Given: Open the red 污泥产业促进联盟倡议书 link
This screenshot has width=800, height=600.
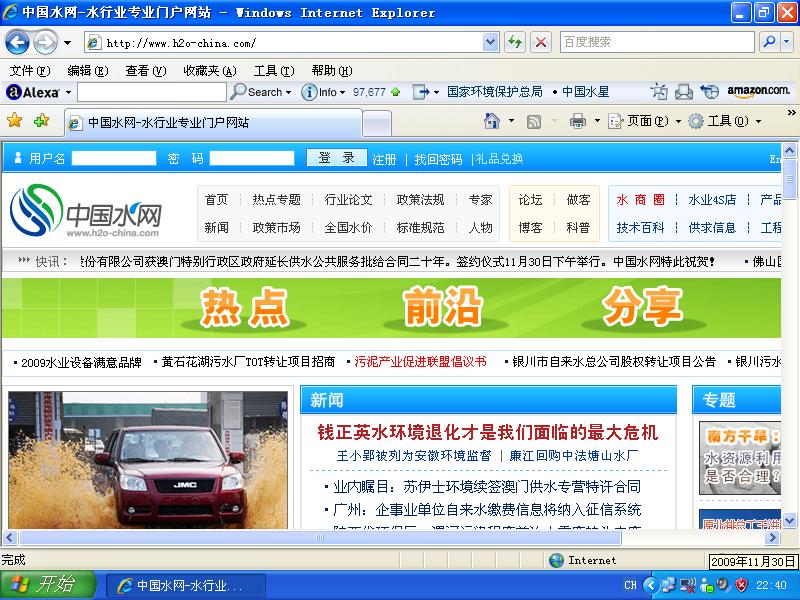Looking at the screenshot, I should pyautogui.click(x=420, y=362).
